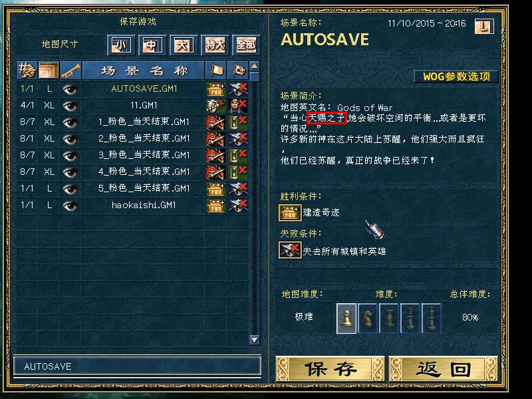Click the lose all towns defeat icon
This screenshot has height=399, width=532.
[290, 251]
